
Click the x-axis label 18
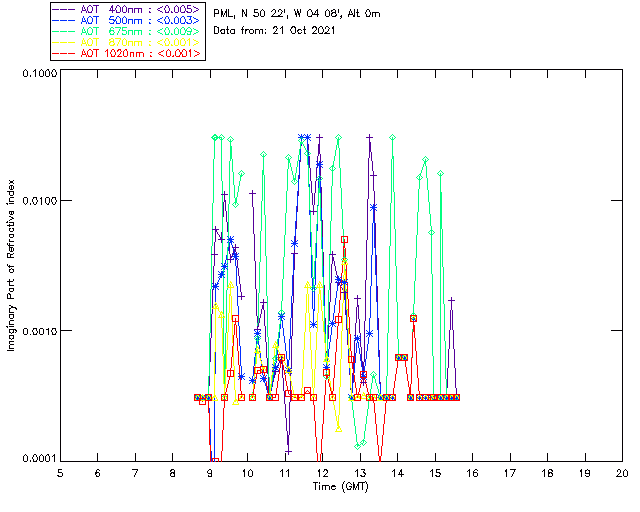[x=547, y=473]
